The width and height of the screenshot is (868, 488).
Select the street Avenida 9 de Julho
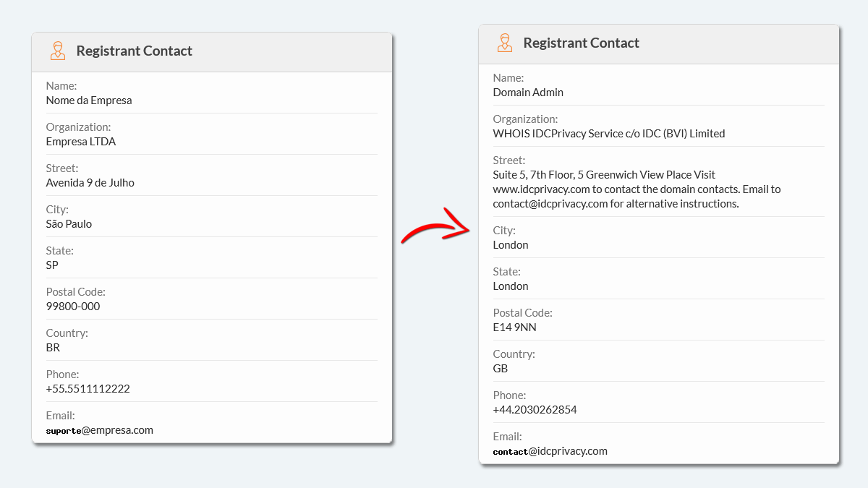[90, 183]
